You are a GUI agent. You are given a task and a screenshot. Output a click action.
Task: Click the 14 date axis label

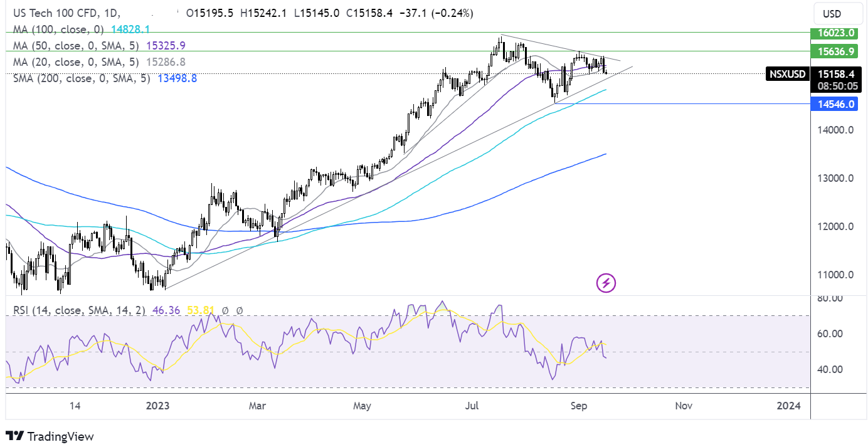[75, 406]
